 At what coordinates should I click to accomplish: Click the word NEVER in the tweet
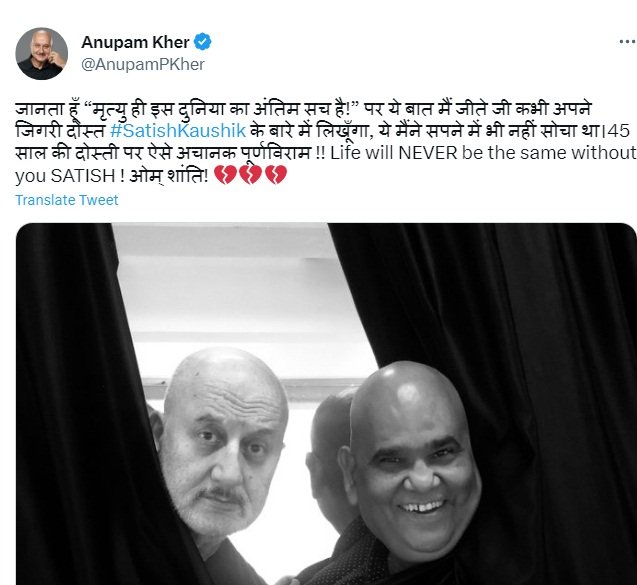428,153
